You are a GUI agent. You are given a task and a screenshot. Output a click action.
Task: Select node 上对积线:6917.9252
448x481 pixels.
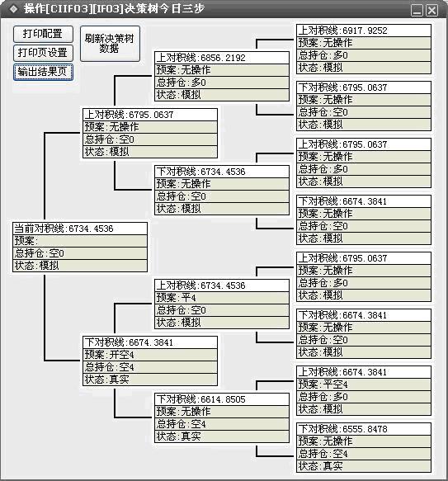364,31
